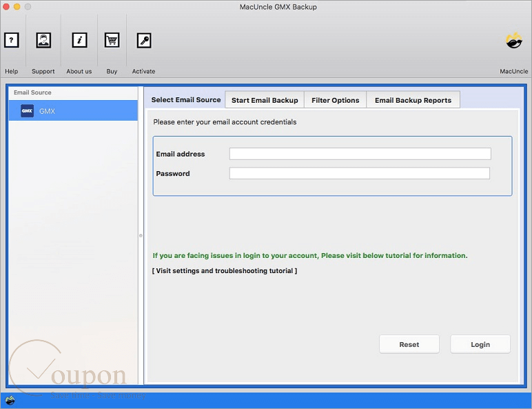
Task: Click the GMX logo icon in sidebar
Action: pyautogui.click(x=27, y=111)
